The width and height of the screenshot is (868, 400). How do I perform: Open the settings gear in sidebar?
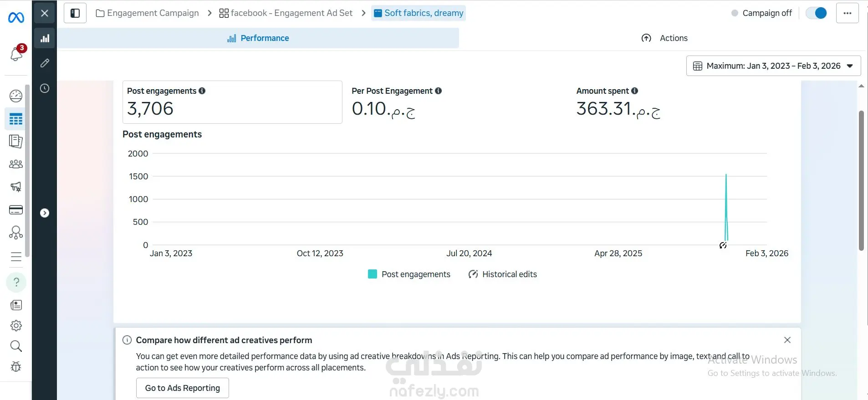(16, 326)
